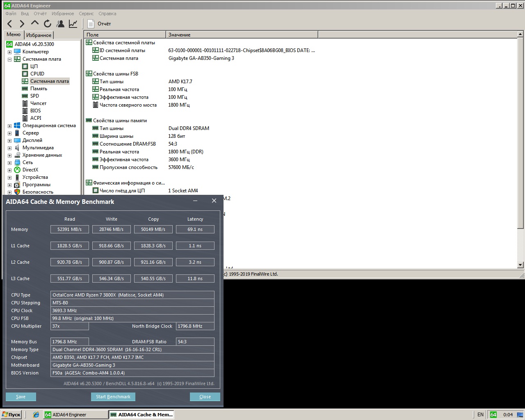Click the Мультимедиа speaker icon

(x=17, y=148)
